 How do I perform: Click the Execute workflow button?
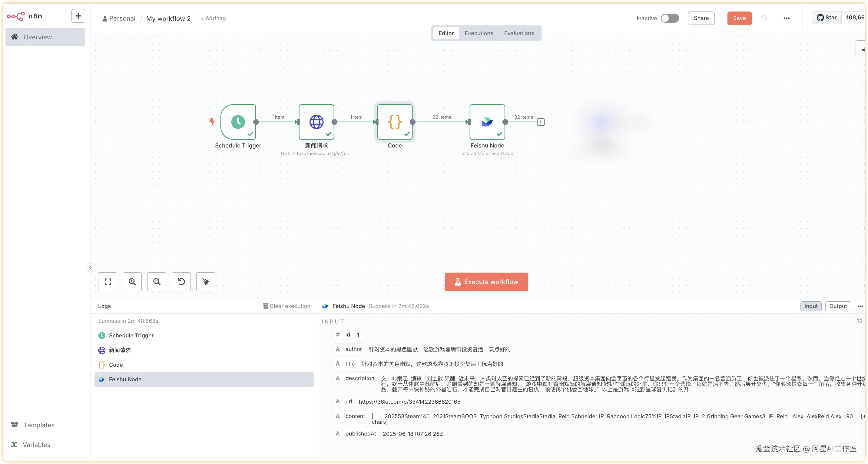pos(486,282)
